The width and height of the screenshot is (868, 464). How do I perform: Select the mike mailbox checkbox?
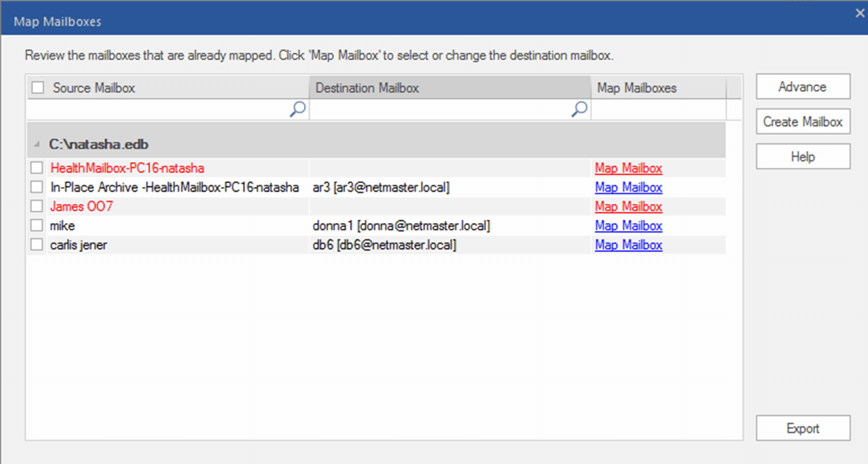click(37, 226)
